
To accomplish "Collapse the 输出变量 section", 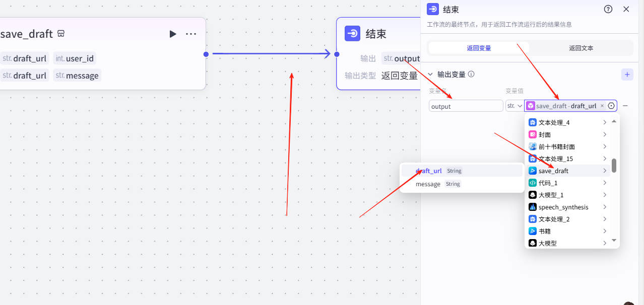I will point(430,74).
